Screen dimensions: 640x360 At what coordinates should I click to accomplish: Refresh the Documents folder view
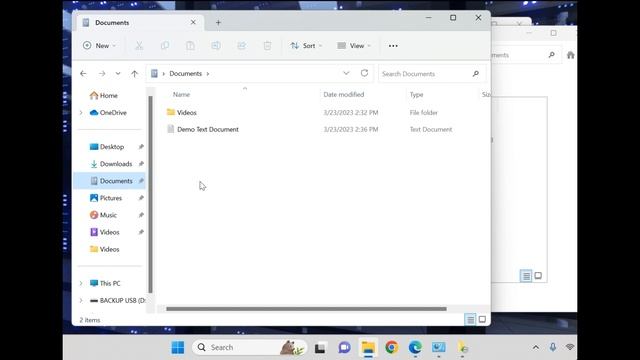click(x=364, y=73)
